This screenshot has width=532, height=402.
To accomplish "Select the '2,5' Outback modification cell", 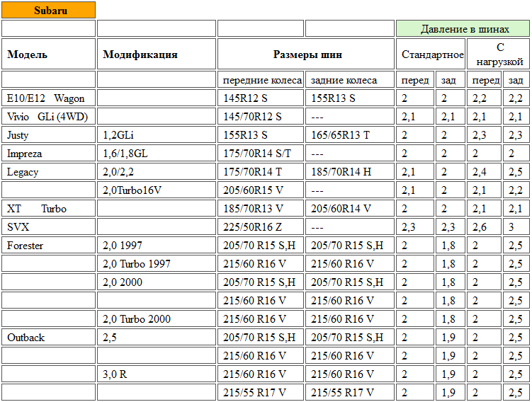I will [157, 338].
